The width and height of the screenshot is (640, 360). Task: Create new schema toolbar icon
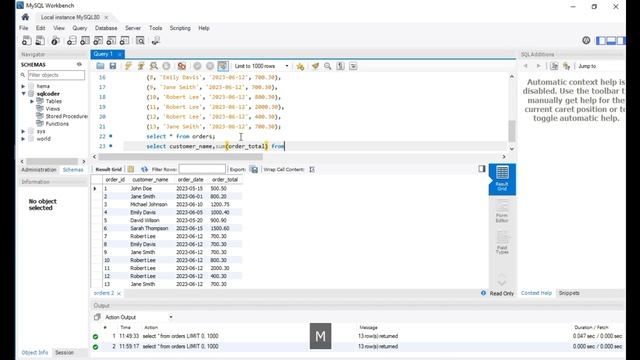click(x=71, y=41)
